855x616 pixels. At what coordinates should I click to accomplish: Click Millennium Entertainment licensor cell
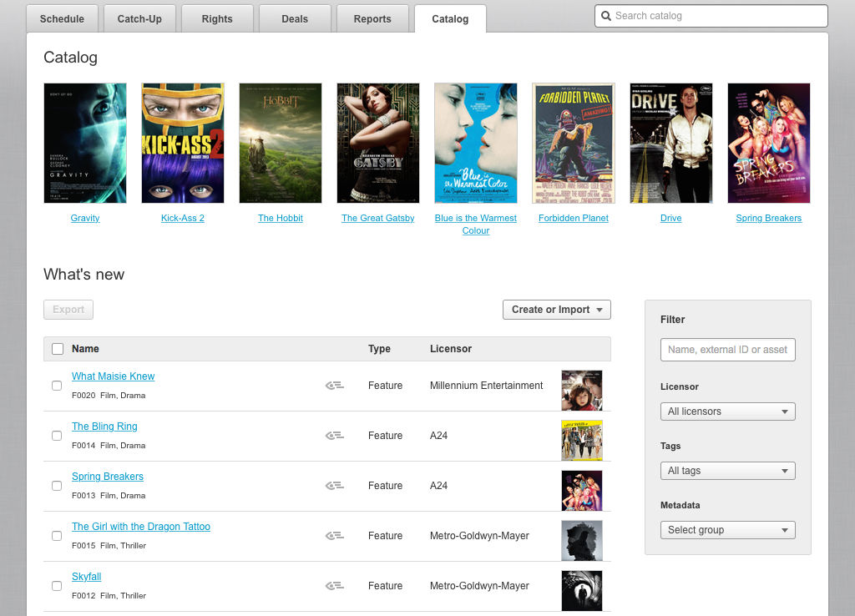[x=487, y=386]
